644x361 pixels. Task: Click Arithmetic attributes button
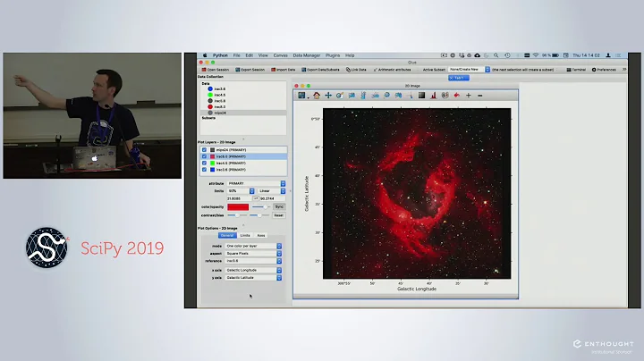pyautogui.click(x=393, y=70)
